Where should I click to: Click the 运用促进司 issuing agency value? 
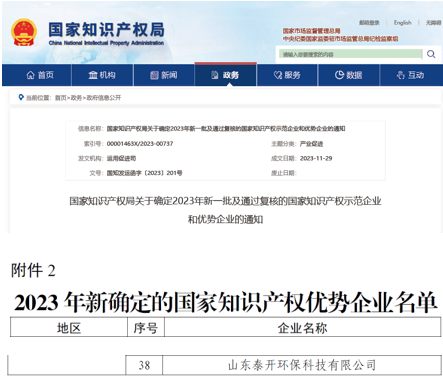click(121, 158)
